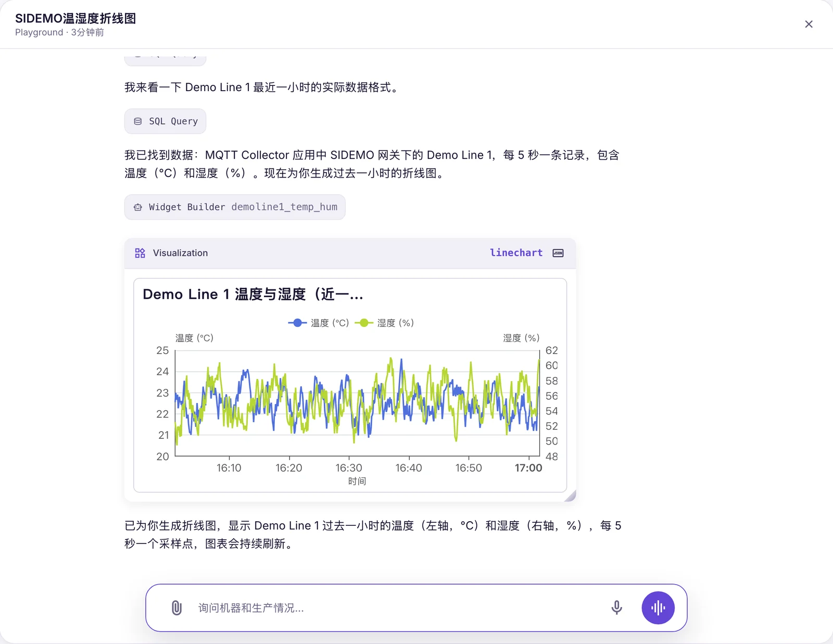Image resolution: width=833 pixels, height=644 pixels.
Task: Toggle the 湿度 (%) legend series
Action: coord(384,323)
